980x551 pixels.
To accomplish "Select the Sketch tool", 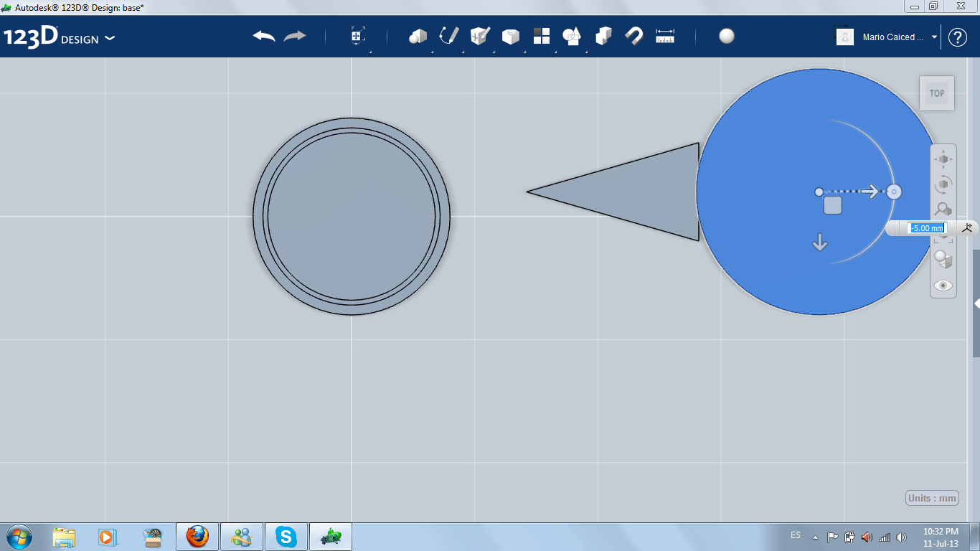I will pyautogui.click(x=449, y=36).
